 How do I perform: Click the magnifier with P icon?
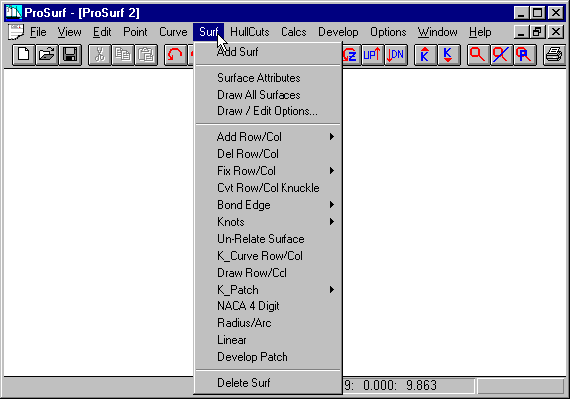[524, 55]
